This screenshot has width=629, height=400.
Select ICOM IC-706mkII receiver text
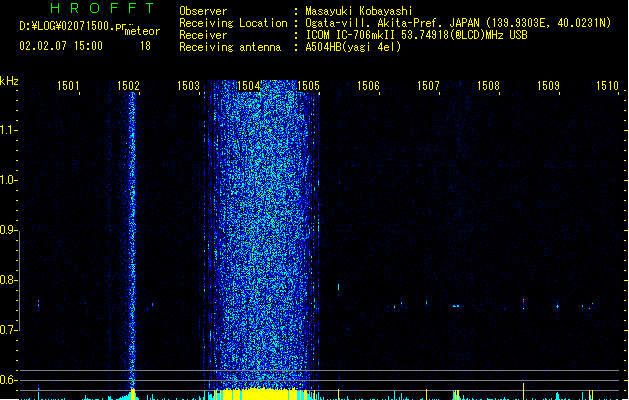click(x=416, y=35)
